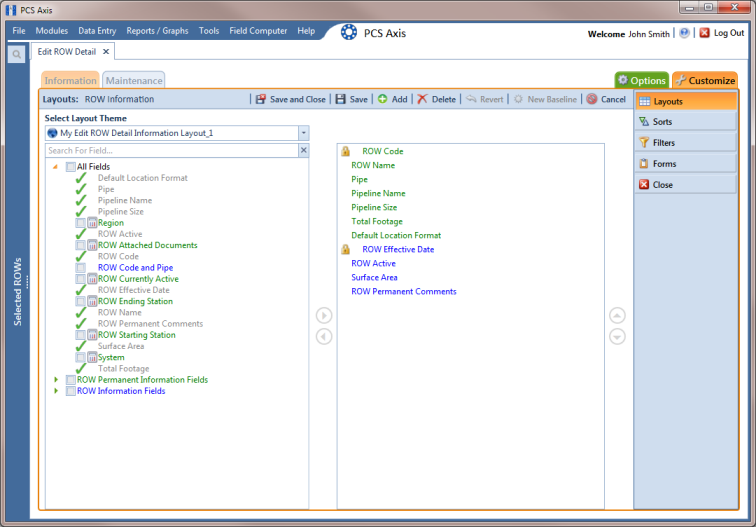This screenshot has height=527, width=756.
Task: Expand ROW Information Fields node
Action: [56, 391]
